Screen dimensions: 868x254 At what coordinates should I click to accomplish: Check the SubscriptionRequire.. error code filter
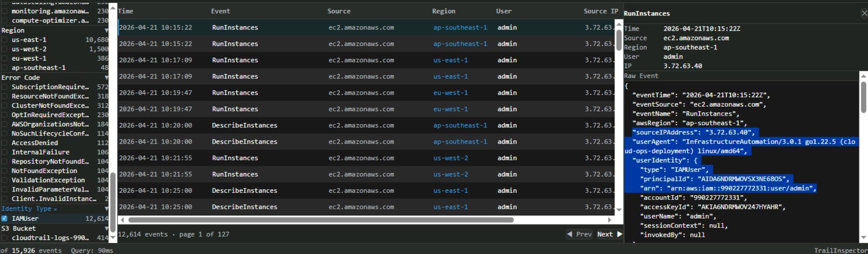point(4,87)
